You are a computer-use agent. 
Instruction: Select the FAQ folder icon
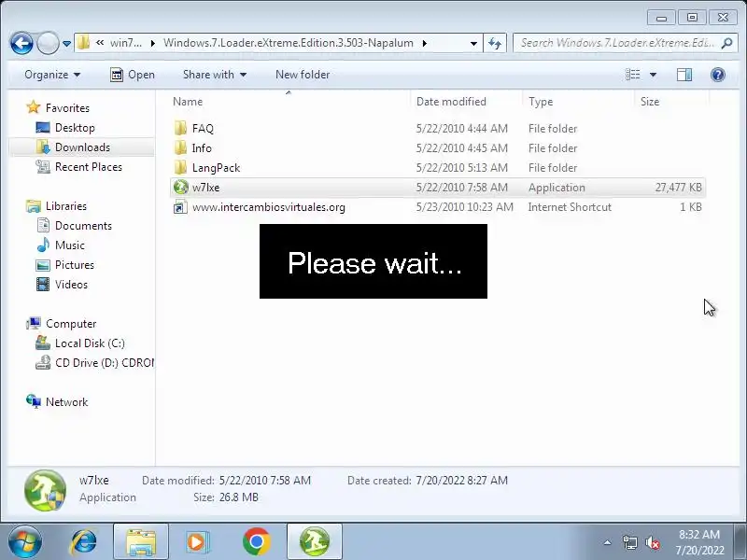180,128
